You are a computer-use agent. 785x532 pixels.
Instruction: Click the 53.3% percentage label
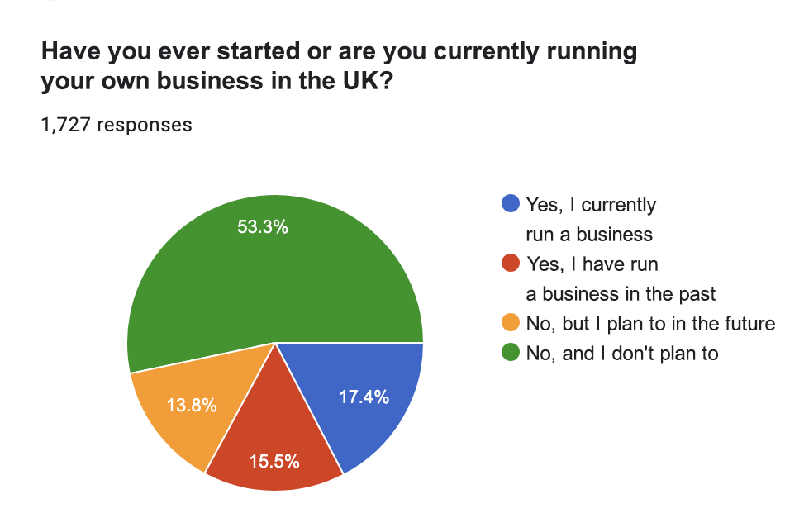coord(263,227)
